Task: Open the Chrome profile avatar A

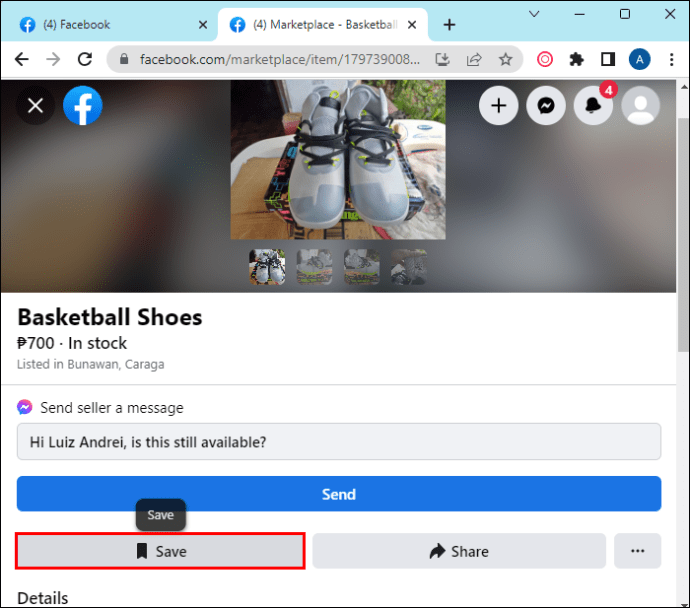Action: click(639, 59)
